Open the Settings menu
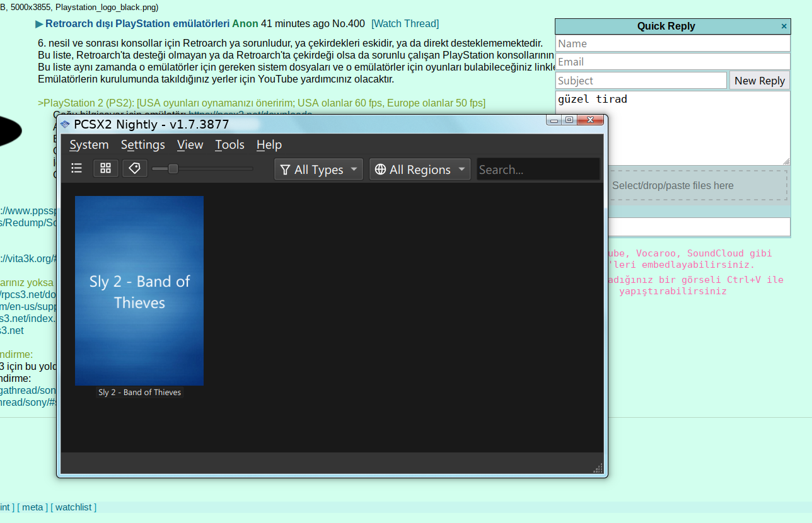 [143, 145]
